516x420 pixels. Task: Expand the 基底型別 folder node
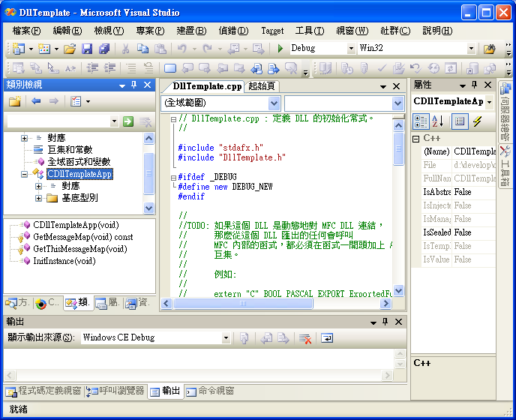38,198
